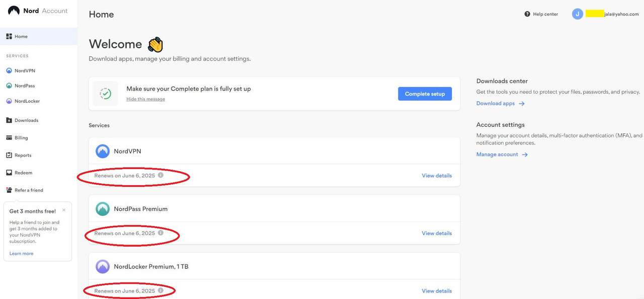
Task: Click the Help center question mark icon
Action: [527, 14]
